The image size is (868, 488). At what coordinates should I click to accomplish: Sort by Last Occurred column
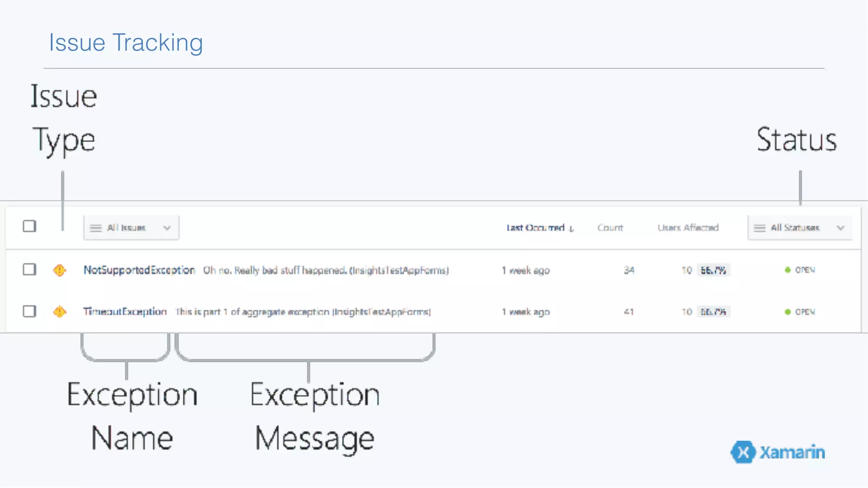tap(540, 228)
